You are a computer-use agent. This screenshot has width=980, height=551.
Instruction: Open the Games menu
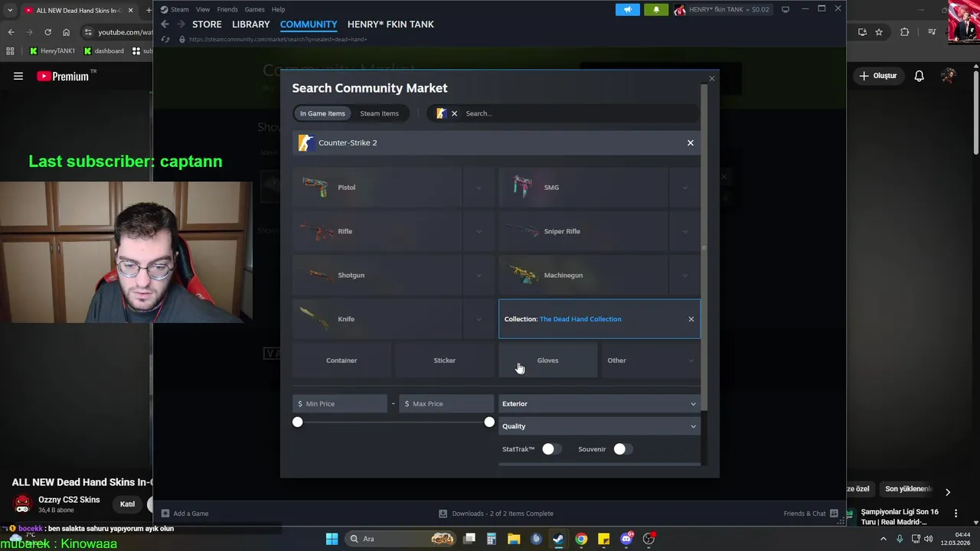pyautogui.click(x=255, y=10)
